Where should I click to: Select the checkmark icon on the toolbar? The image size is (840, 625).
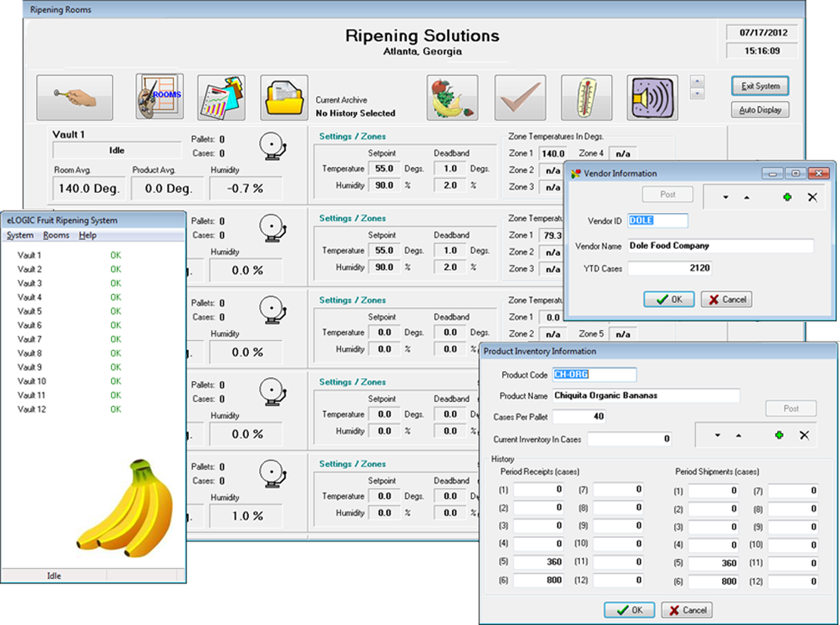coord(519,97)
